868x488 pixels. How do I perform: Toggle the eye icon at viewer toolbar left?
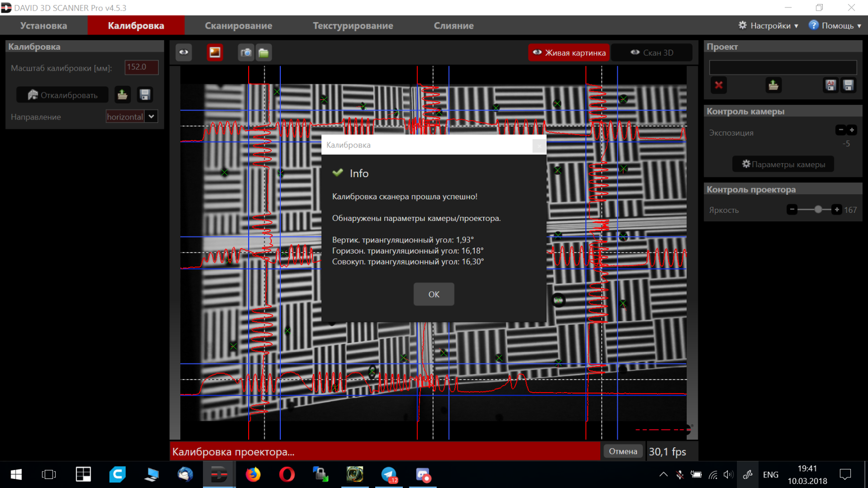click(x=184, y=52)
